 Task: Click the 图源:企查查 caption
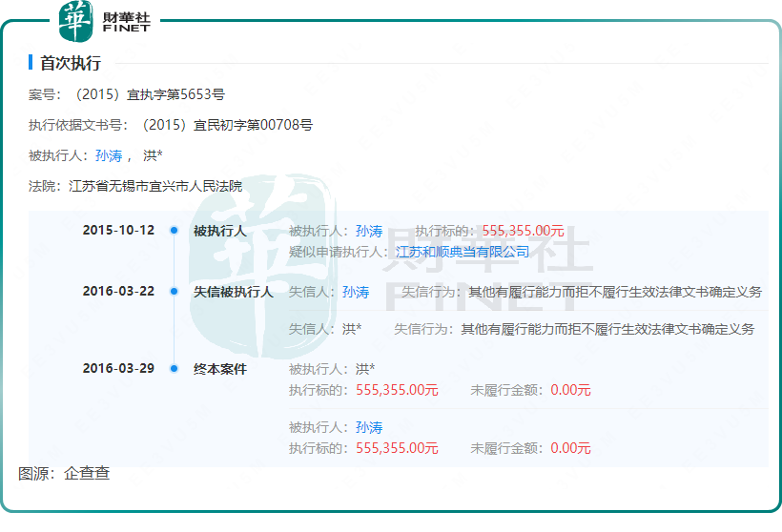click(x=64, y=473)
